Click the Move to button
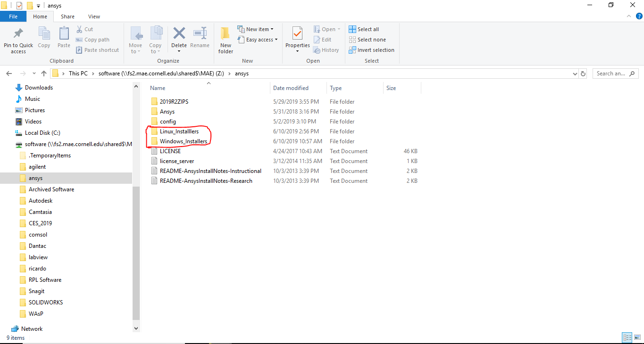 [x=135, y=40]
